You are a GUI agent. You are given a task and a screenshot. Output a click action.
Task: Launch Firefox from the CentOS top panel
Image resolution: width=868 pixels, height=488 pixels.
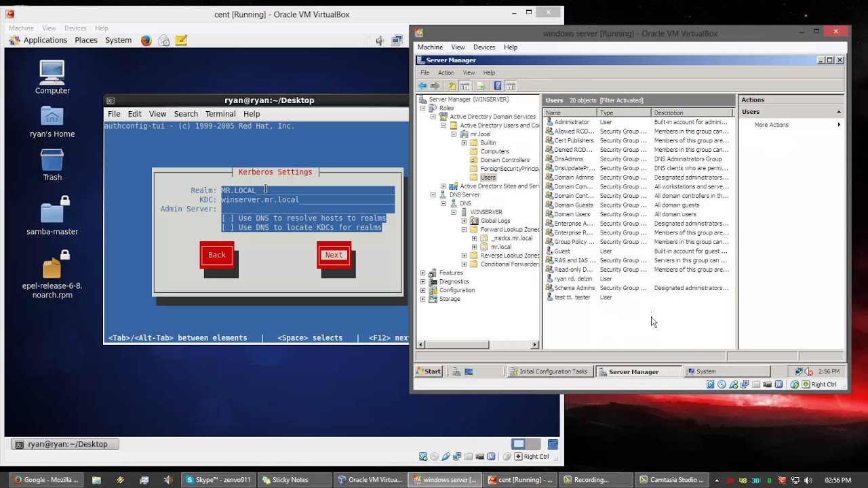(x=146, y=41)
